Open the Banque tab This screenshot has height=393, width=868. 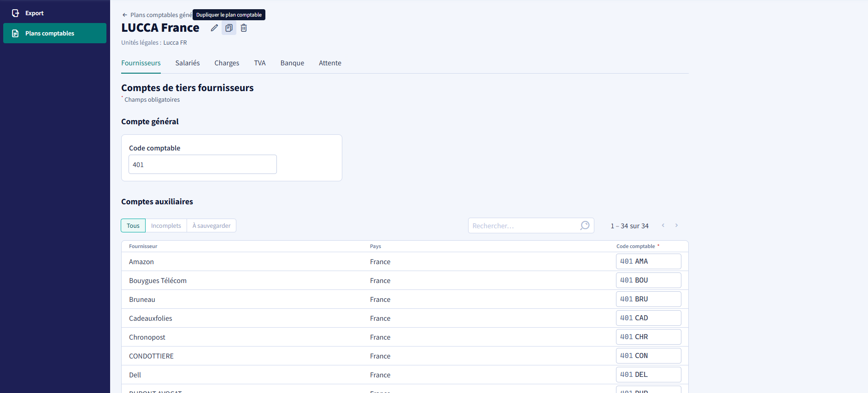[292, 63]
